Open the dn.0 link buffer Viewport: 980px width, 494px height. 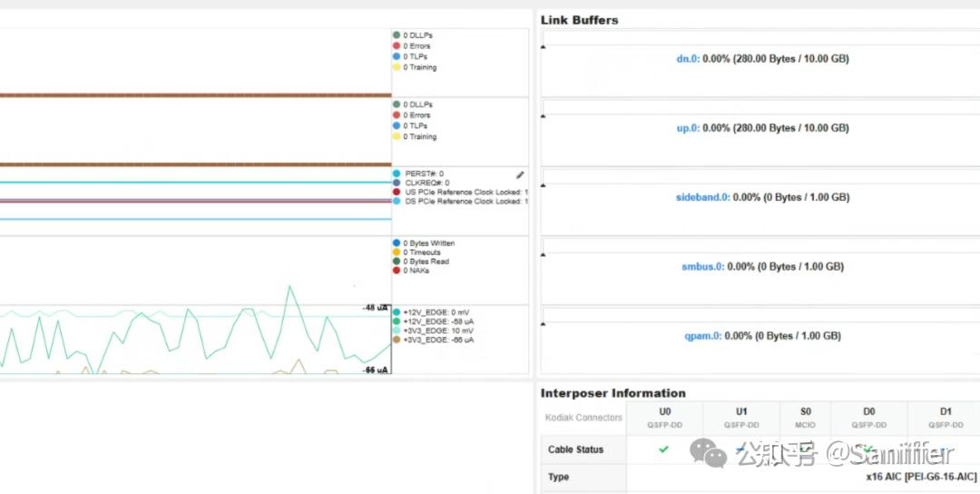point(688,59)
